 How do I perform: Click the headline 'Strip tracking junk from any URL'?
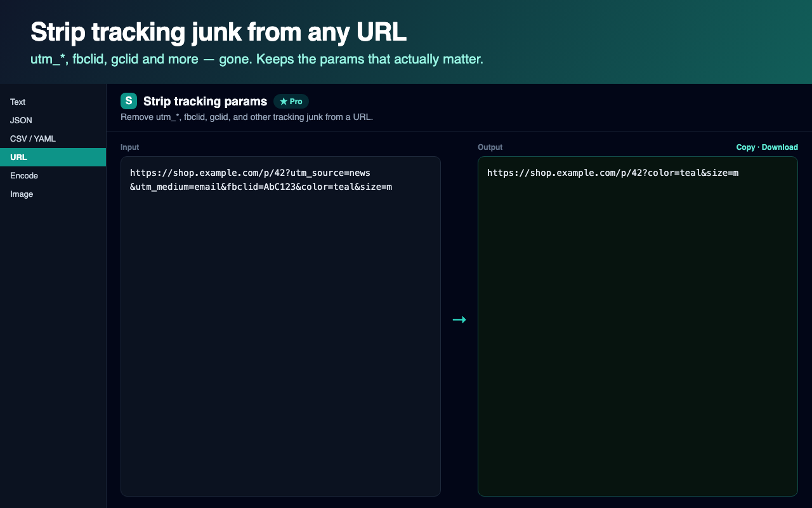coord(218,32)
